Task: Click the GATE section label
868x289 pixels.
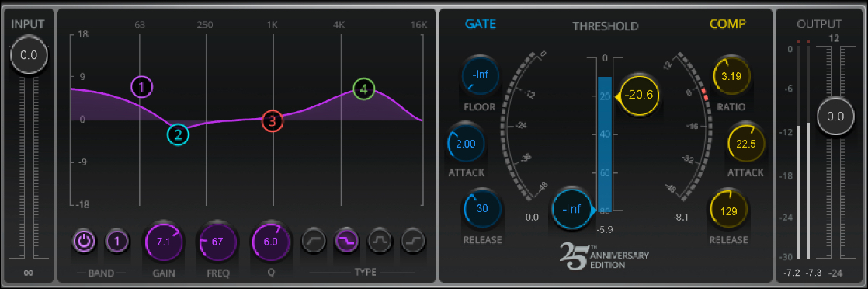Action: (481, 24)
